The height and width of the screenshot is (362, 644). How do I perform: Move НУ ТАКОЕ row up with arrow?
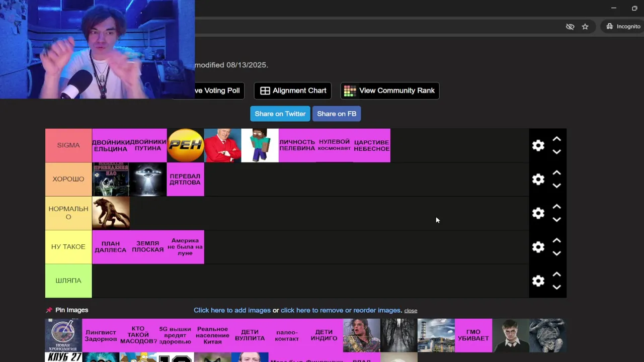coord(556,240)
